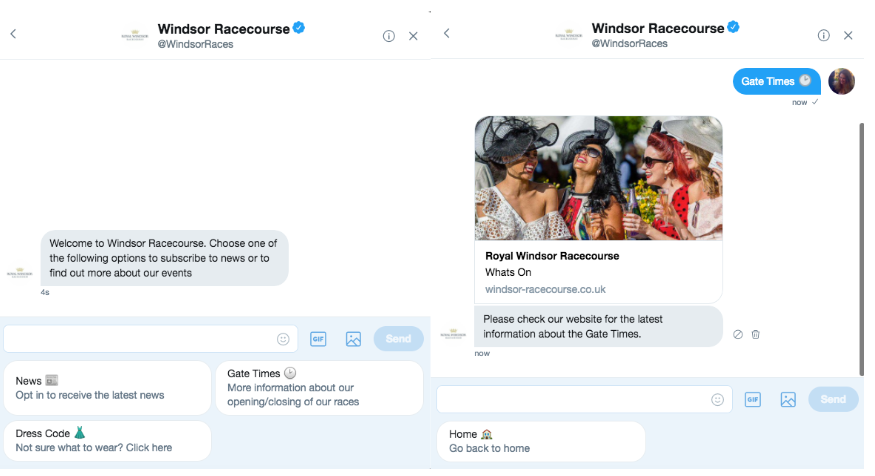Report message using the block circle icon
Viewport: 875px width, 476px height.
(738, 335)
